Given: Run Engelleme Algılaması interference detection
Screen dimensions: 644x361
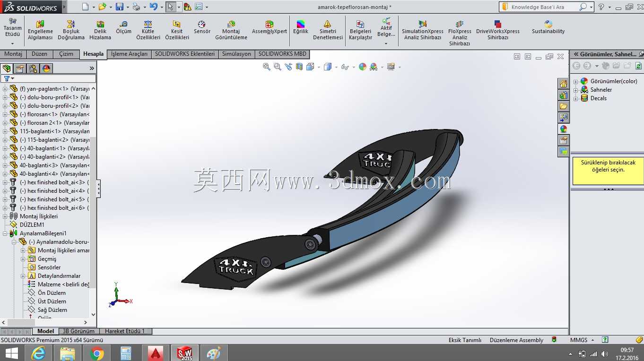Looking at the screenshot, I should pos(40,30).
